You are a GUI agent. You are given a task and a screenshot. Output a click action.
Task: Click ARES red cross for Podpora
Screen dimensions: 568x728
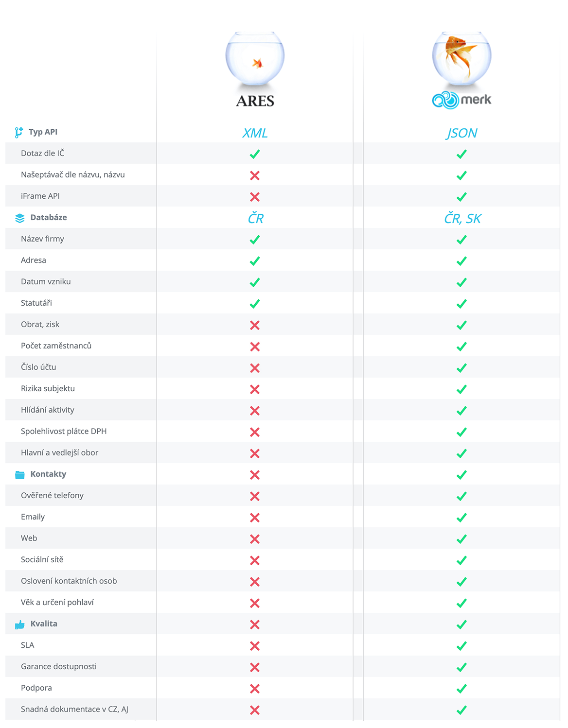click(x=255, y=689)
